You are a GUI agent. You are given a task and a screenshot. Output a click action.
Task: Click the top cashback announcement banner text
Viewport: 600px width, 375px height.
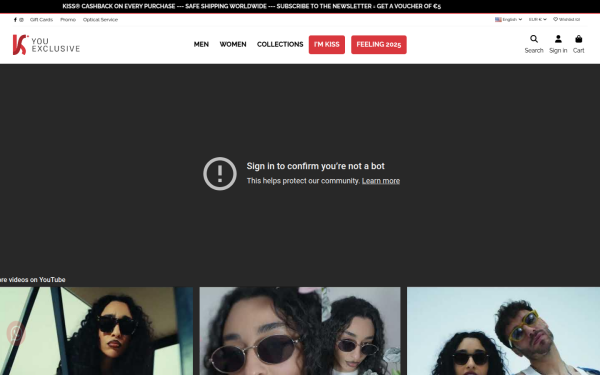(251, 6)
